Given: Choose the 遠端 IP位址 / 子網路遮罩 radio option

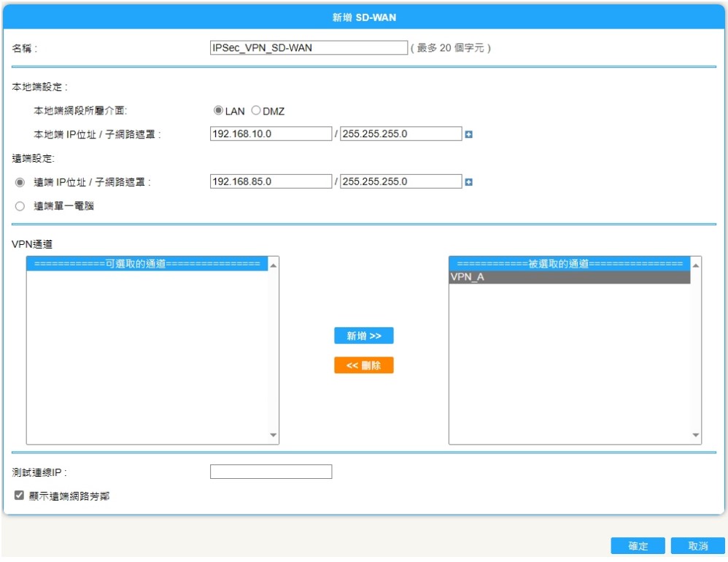Looking at the screenshot, I should pos(20,182).
